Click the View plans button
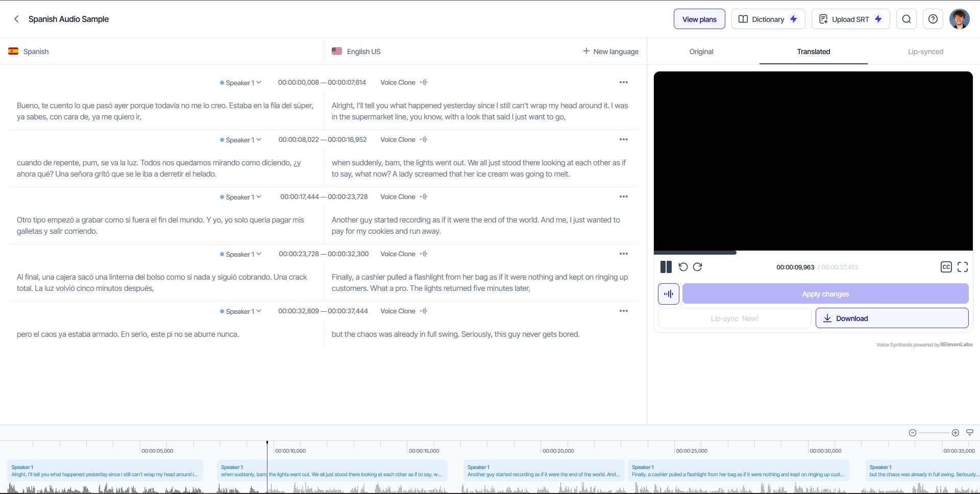Screen dimensions: 980x494 699,19
